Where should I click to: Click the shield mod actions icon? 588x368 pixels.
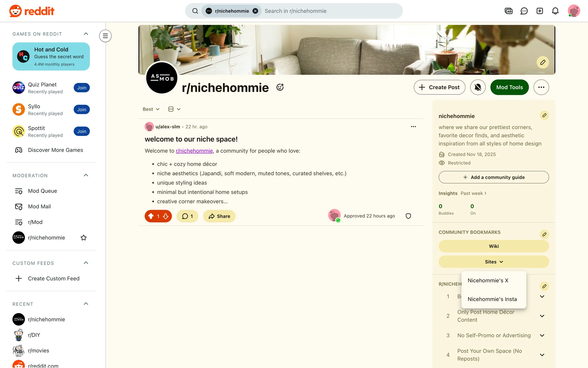pyautogui.click(x=408, y=216)
